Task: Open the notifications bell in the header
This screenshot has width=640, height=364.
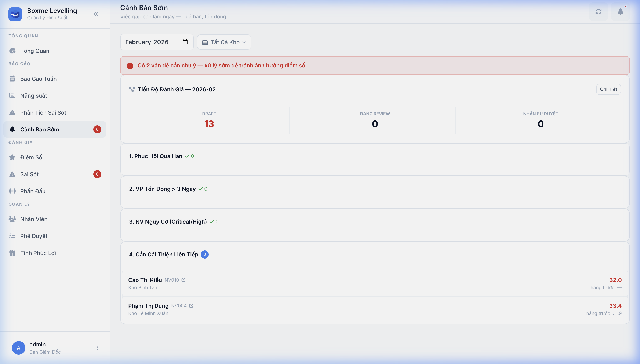Action: click(620, 12)
